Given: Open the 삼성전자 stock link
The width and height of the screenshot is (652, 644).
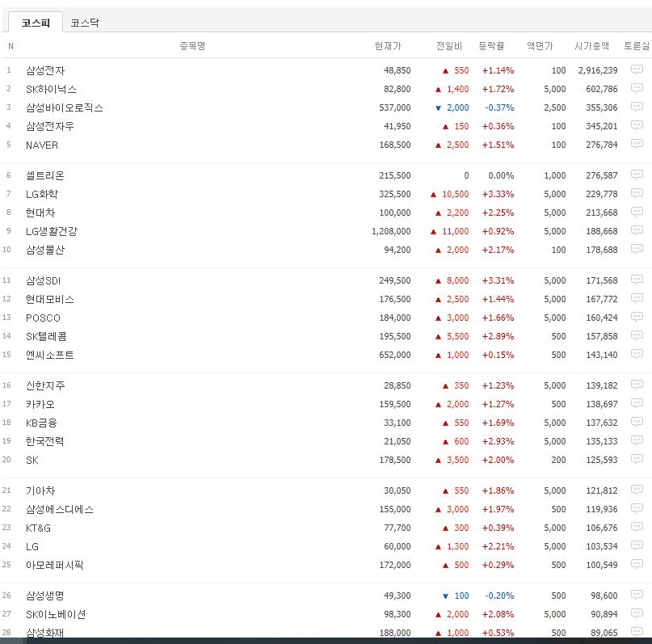Looking at the screenshot, I should [x=45, y=70].
